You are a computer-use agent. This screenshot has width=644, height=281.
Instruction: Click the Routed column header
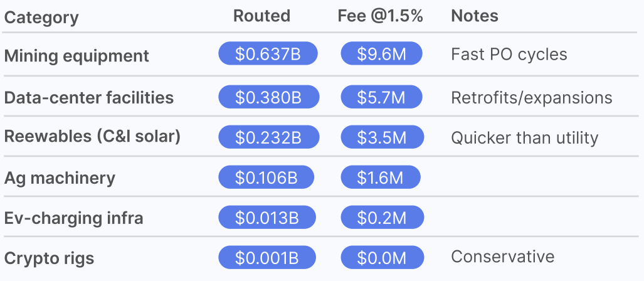tap(261, 16)
